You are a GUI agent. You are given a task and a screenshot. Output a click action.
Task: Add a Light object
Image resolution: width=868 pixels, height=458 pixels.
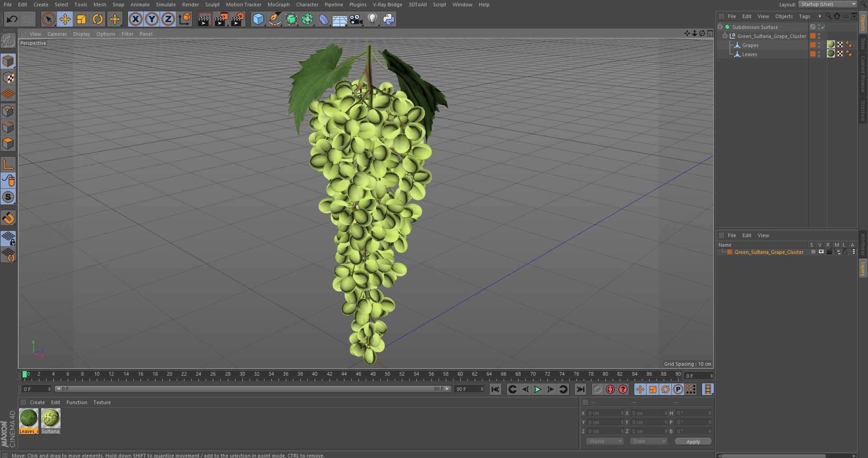coord(373,19)
